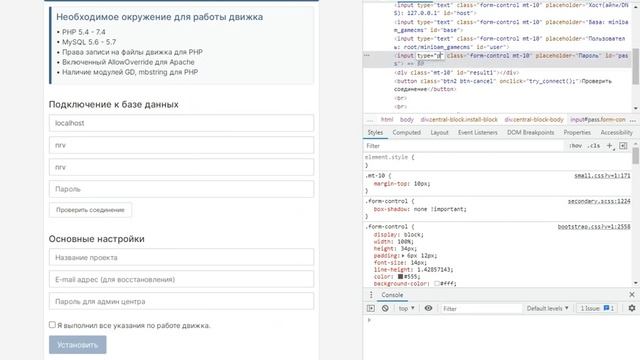
Task: Click the box-shadow: none !important declaration
Action: [x=420, y=209]
